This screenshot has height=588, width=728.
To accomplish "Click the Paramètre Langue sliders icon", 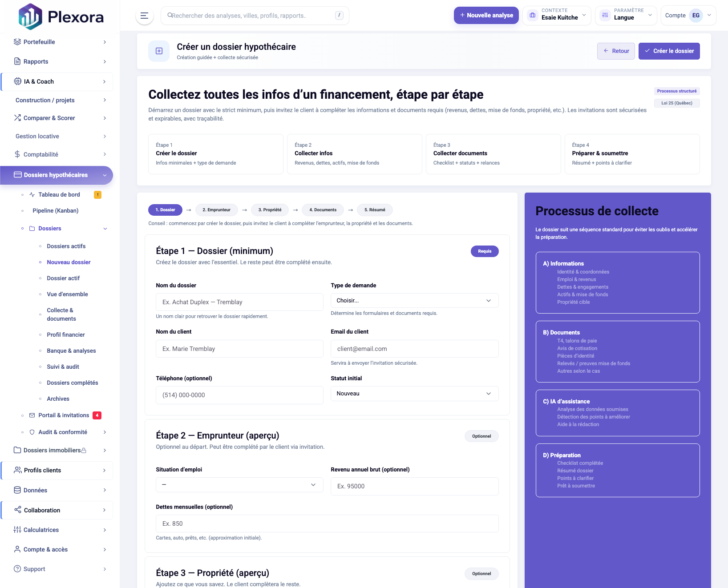I will point(605,16).
